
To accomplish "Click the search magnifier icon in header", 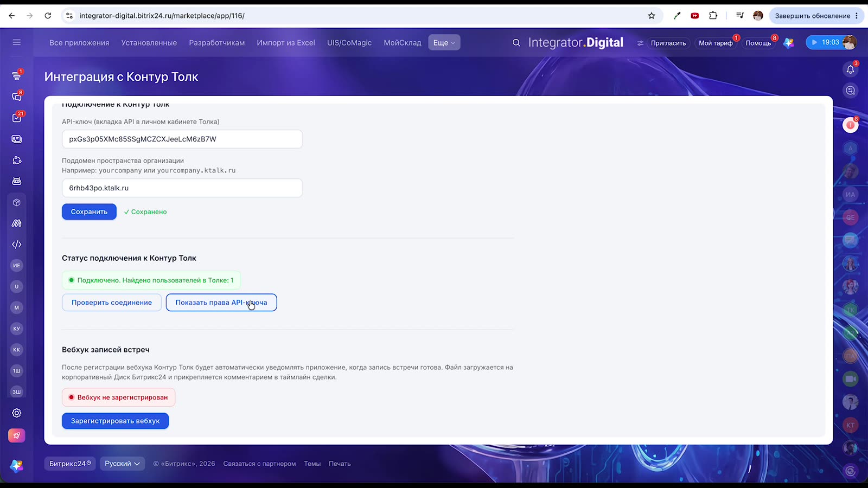I will point(516,43).
